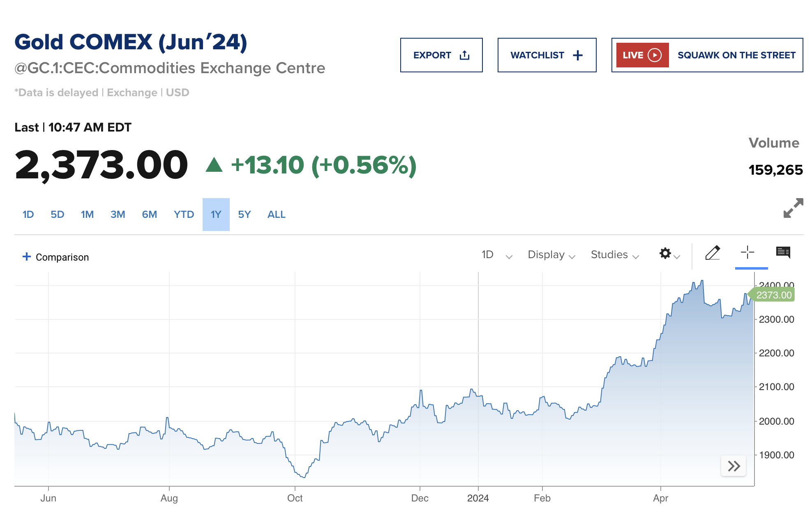
Task: Open the chart settings gear
Action: pyautogui.click(x=665, y=253)
